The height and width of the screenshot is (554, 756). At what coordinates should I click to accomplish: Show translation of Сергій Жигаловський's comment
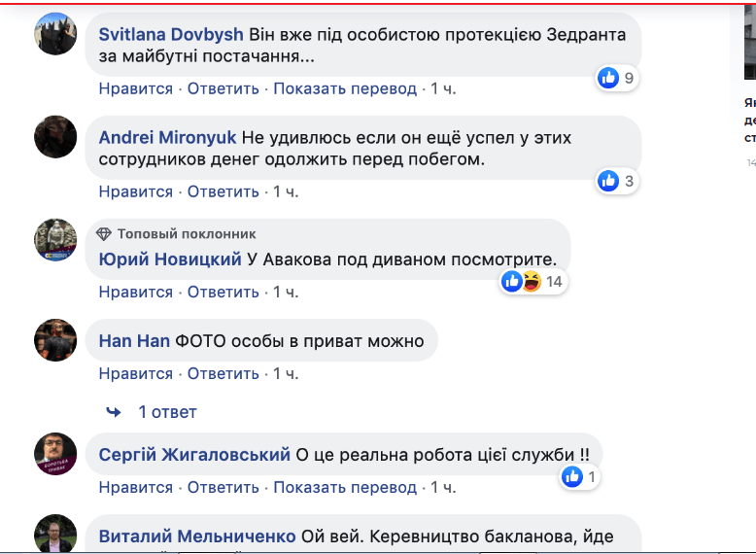coord(345,487)
